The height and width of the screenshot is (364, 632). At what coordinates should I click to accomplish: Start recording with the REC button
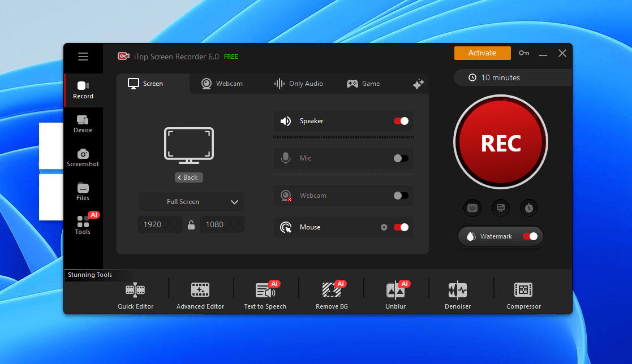coord(501,142)
